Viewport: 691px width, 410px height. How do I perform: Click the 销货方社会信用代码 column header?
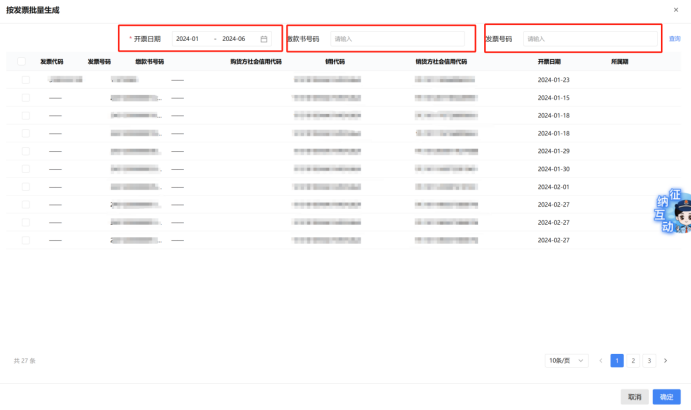click(x=441, y=62)
